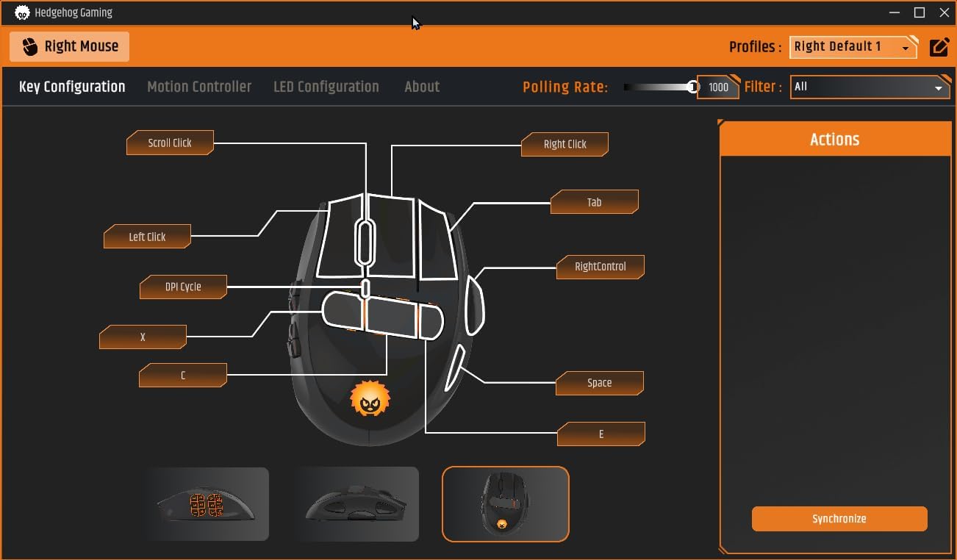Open the Profiles dropdown

click(853, 47)
